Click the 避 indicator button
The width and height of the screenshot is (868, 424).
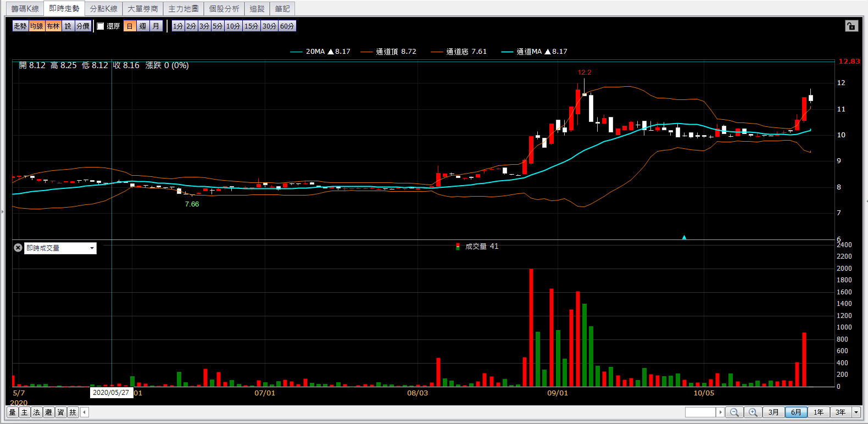click(x=49, y=412)
